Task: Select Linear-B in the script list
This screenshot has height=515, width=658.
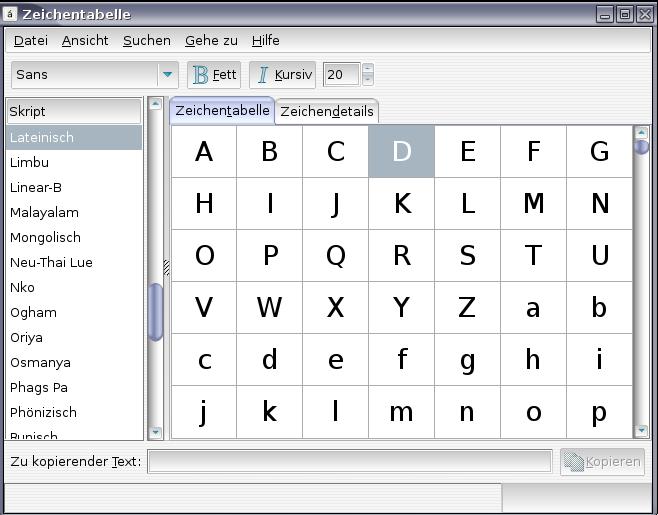Action: point(74,187)
